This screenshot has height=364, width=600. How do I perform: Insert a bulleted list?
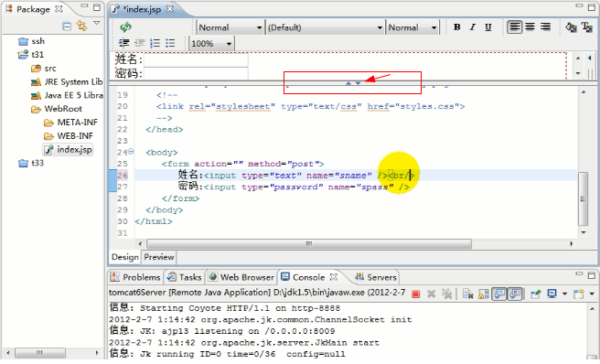point(170,43)
